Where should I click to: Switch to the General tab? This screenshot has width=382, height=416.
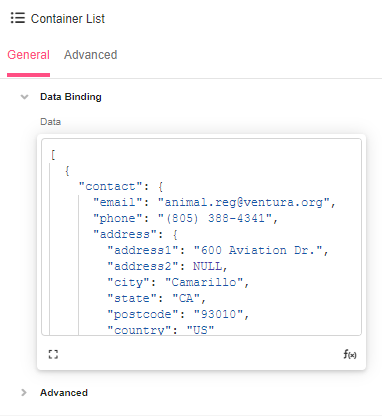click(x=28, y=55)
